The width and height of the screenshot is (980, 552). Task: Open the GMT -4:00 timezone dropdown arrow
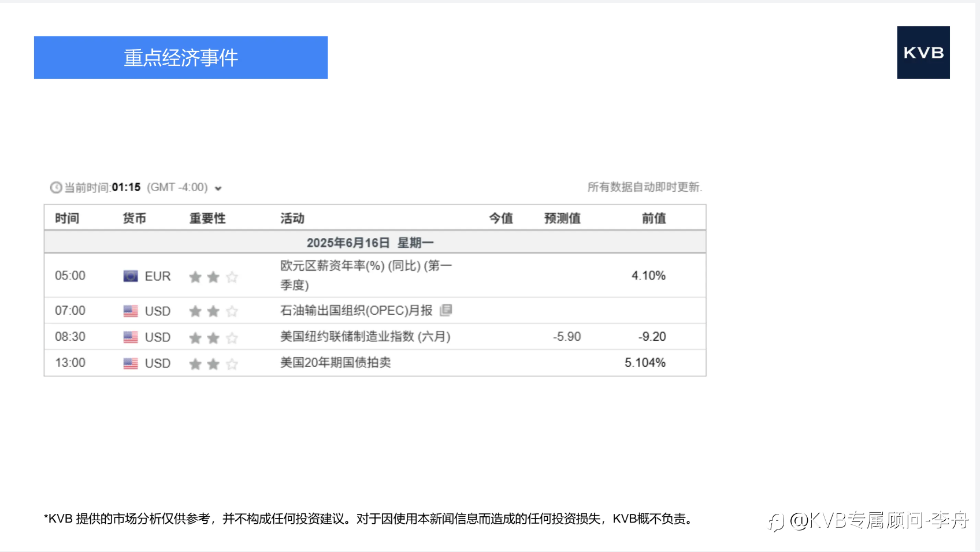[x=218, y=188]
